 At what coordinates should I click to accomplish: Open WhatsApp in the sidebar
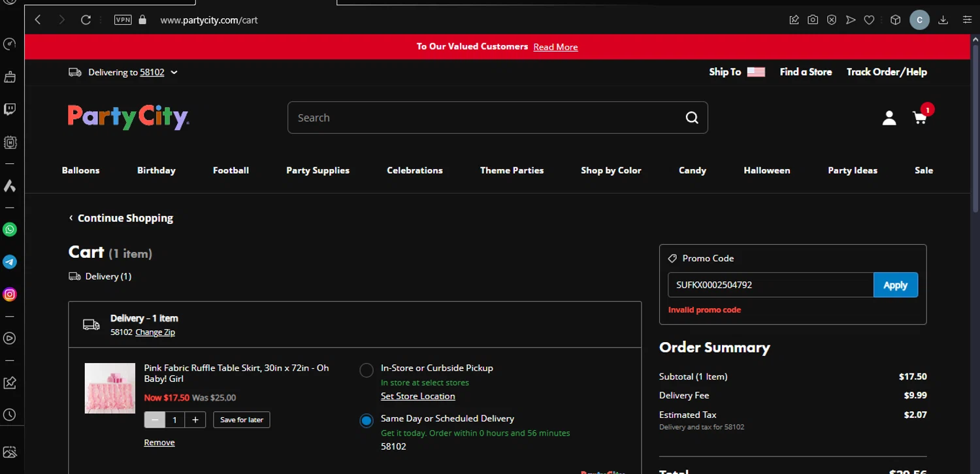(x=10, y=229)
